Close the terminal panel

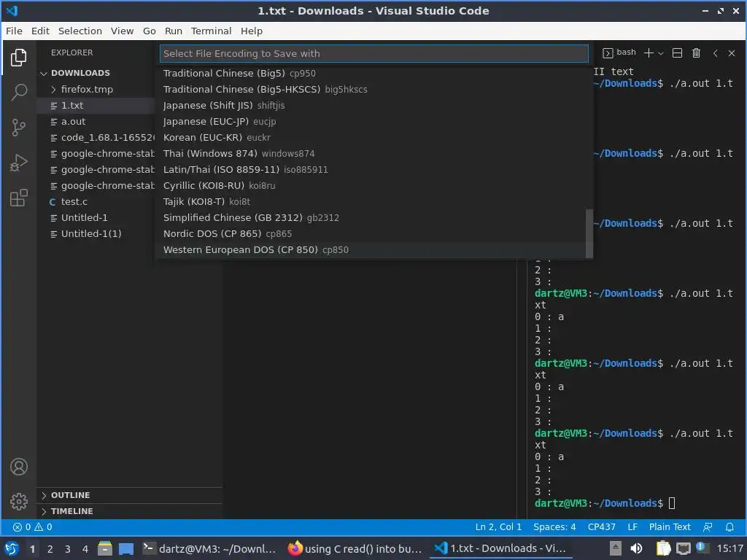pos(731,52)
